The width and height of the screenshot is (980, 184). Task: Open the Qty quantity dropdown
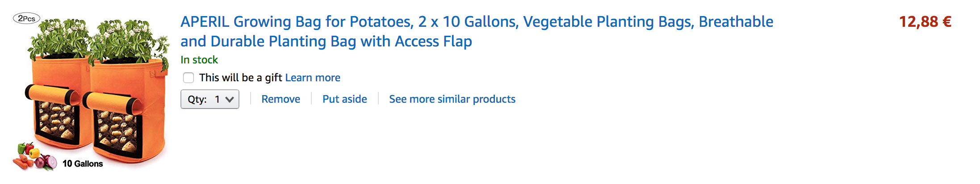(209, 99)
